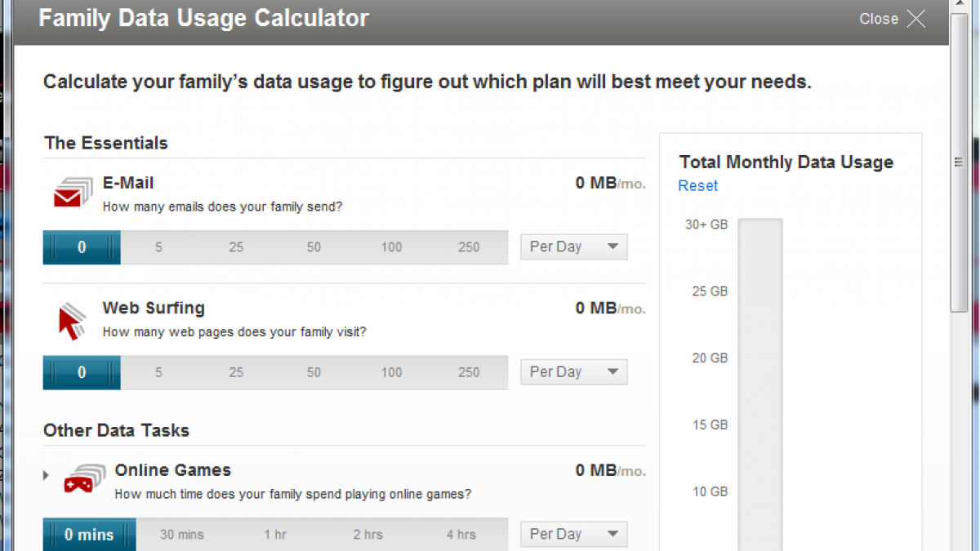
Task: Reset the total monthly data usage
Action: coord(697,185)
